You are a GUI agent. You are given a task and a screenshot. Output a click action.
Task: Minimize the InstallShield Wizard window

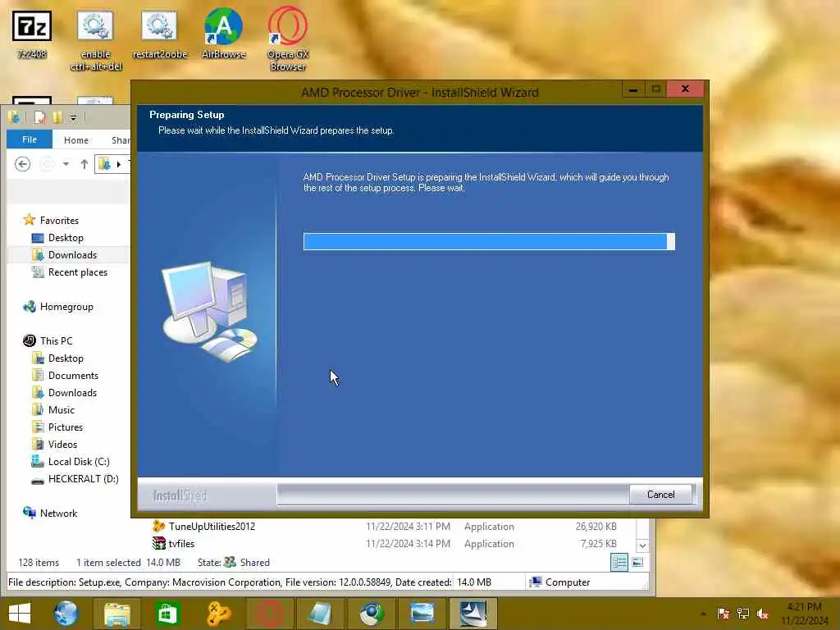633,89
